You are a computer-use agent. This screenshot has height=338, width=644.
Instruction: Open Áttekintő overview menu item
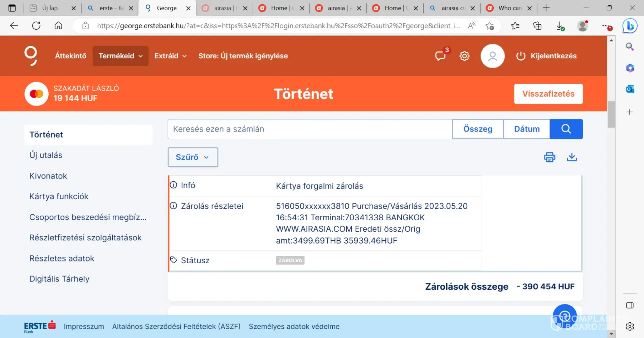coord(71,56)
